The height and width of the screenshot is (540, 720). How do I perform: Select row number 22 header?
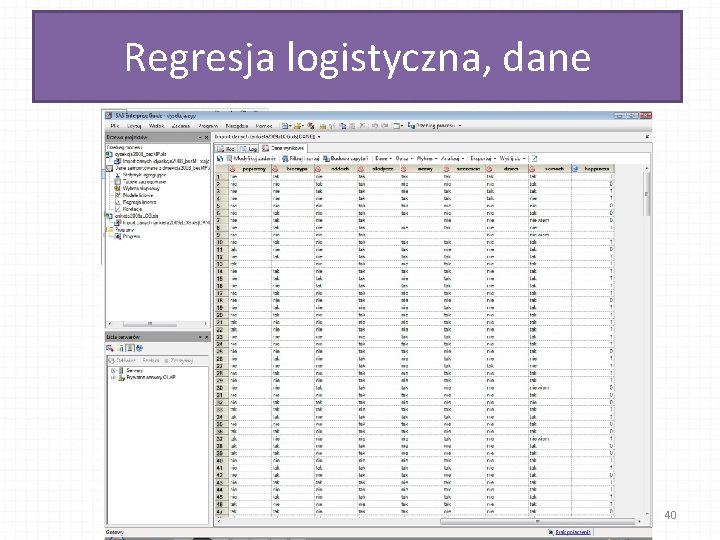[221, 330]
